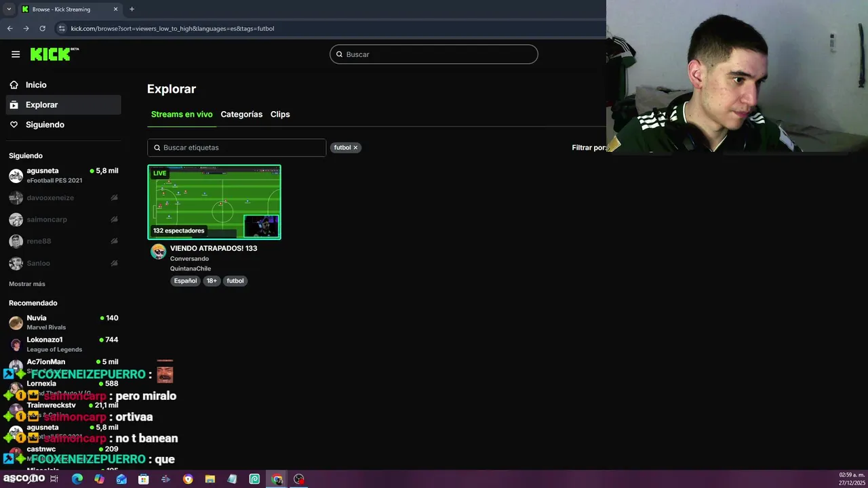Open recommended channel Nuvia
This screenshot has height=488, width=868.
pos(63,323)
